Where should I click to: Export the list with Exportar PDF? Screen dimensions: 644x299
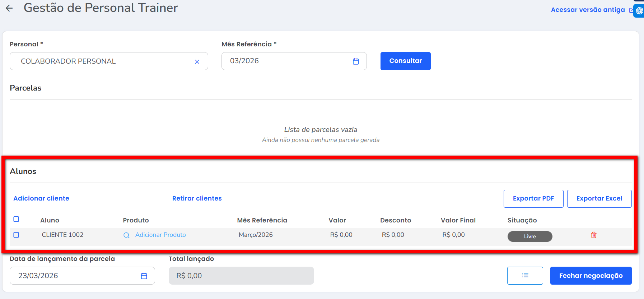(533, 199)
